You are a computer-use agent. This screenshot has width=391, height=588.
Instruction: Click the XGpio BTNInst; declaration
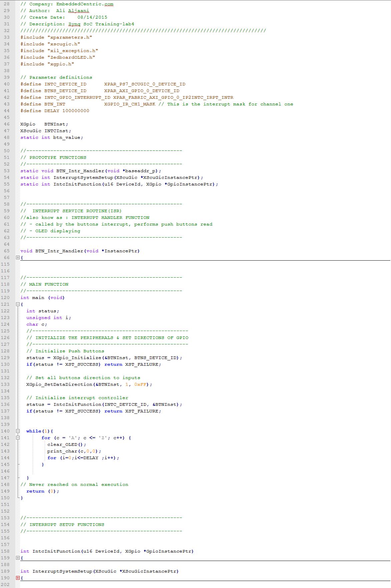[x=44, y=124]
